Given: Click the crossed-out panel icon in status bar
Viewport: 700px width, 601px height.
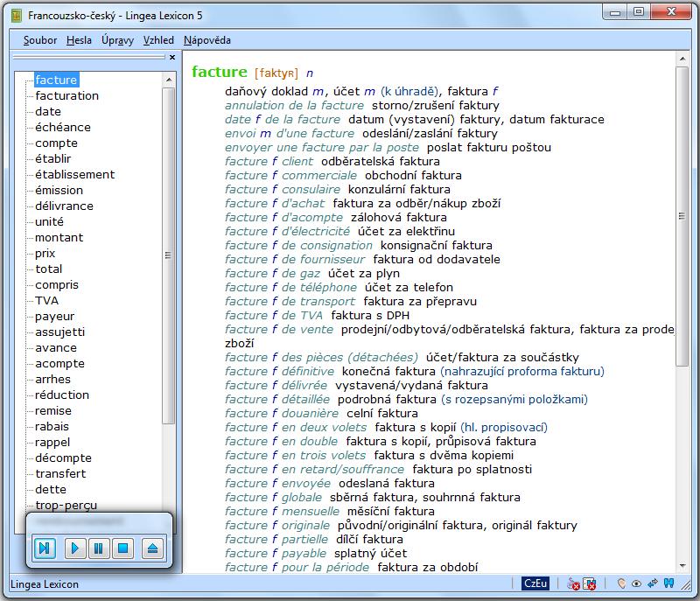Looking at the screenshot, I should [x=589, y=584].
